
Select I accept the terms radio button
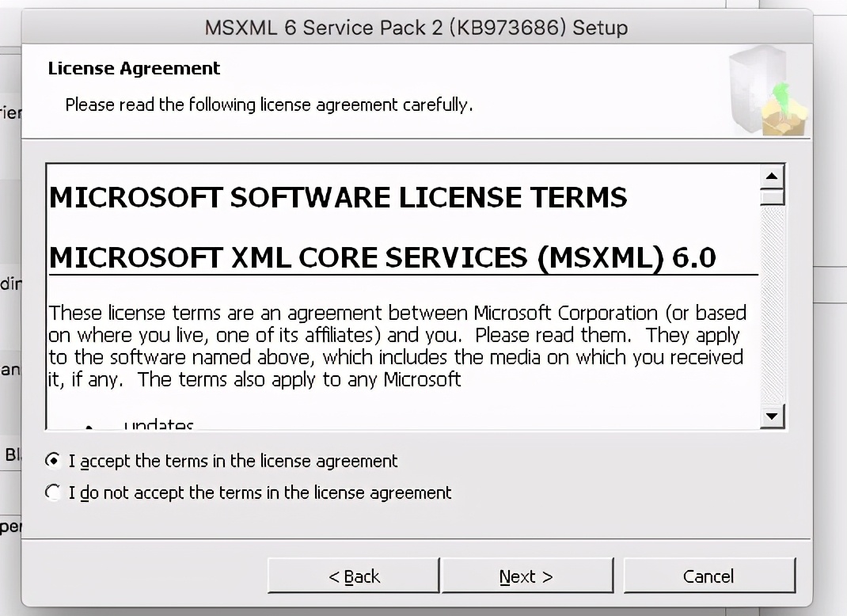pyautogui.click(x=54, y=460)
